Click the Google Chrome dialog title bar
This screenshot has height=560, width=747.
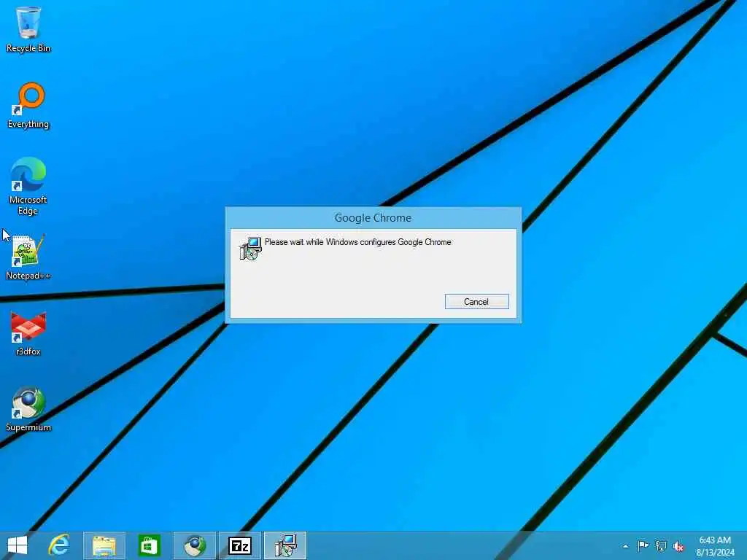point(373,217)
